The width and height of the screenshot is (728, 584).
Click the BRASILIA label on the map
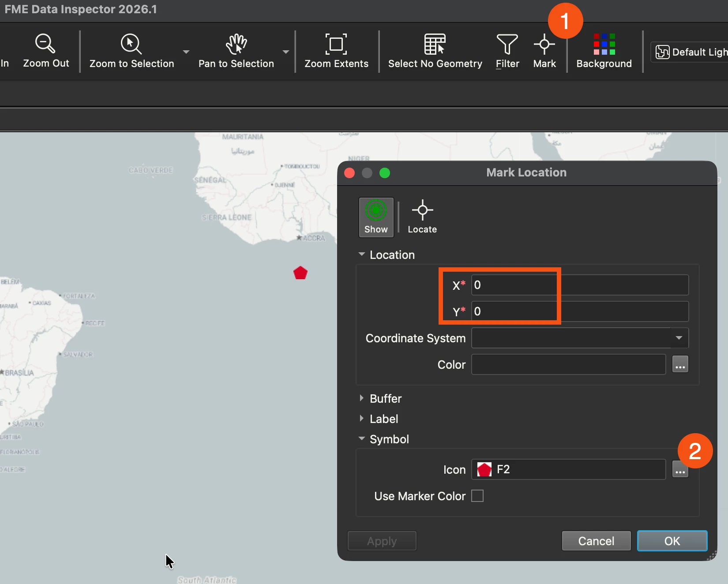(19, 373)
